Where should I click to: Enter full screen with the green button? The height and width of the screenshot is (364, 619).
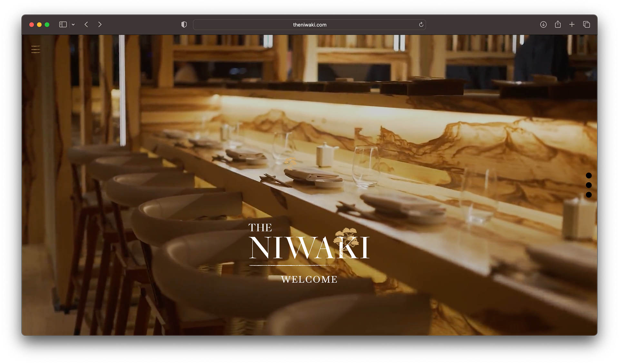coord(47,24)
